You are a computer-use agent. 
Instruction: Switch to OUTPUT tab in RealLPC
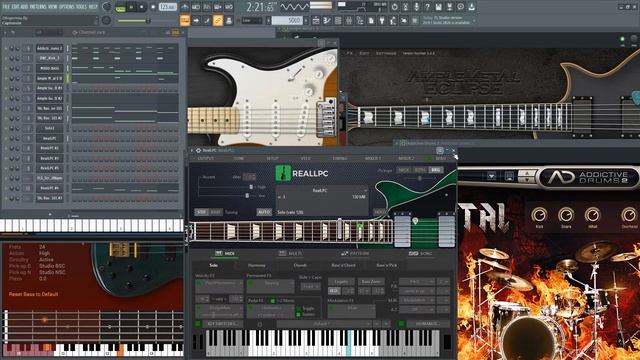(206, 158)
